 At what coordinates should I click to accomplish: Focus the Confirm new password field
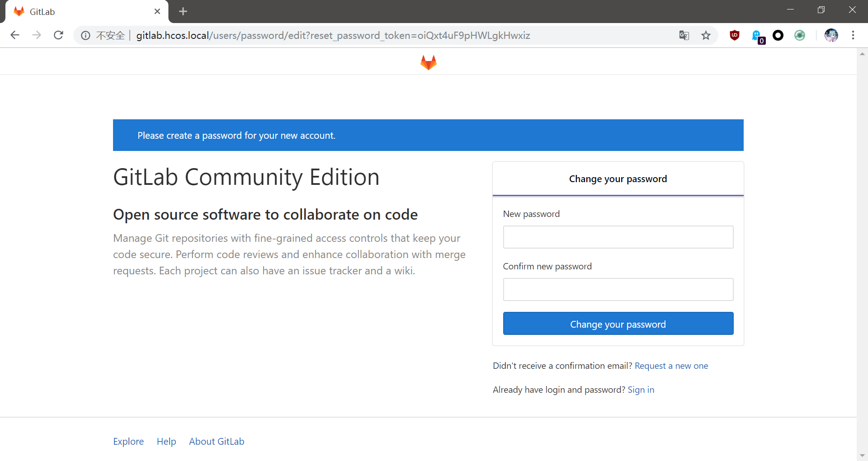coord(618,290)
